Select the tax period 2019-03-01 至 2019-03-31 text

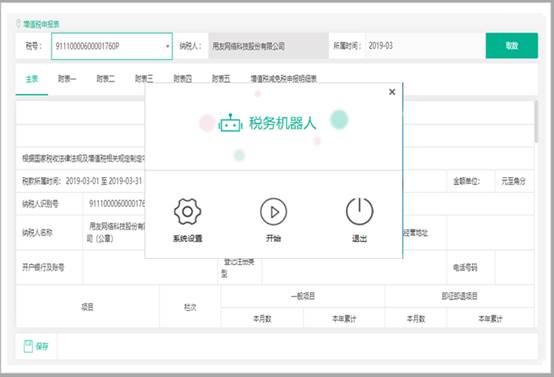click(104, 181)
